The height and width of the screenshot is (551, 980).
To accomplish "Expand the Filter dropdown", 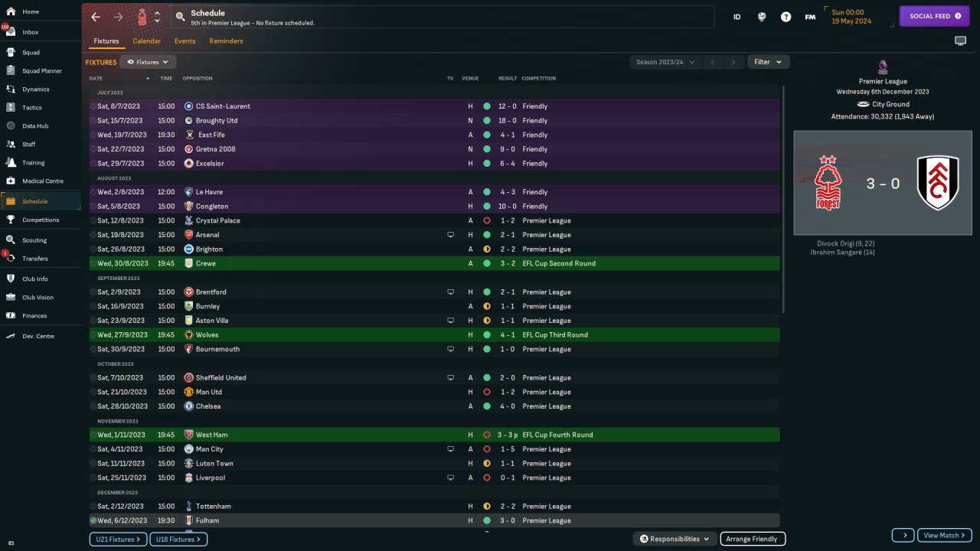I will pyautogui.click(x=768, y=62).
